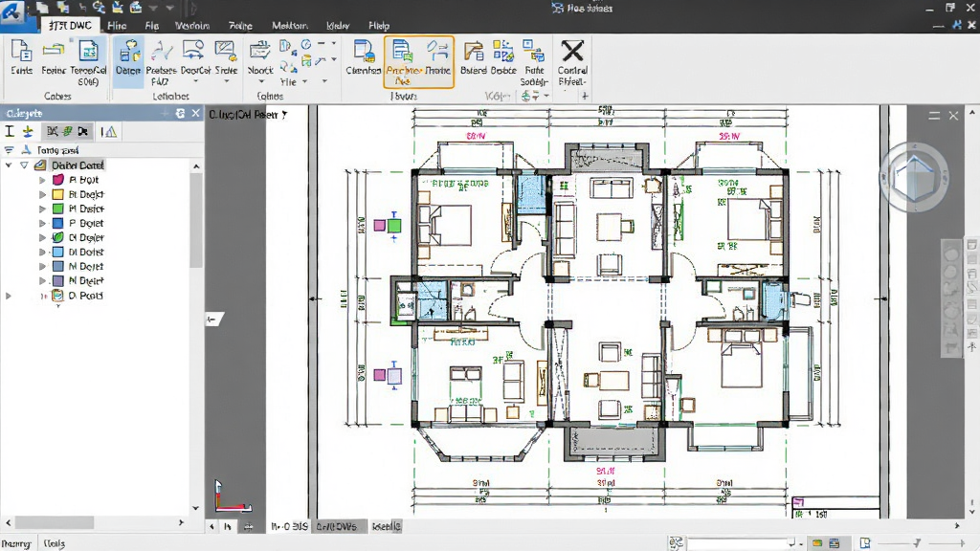The image size is (980, 551).
Task: Toggle the green leaf button in panel toolbar
Action: [68, 131]
